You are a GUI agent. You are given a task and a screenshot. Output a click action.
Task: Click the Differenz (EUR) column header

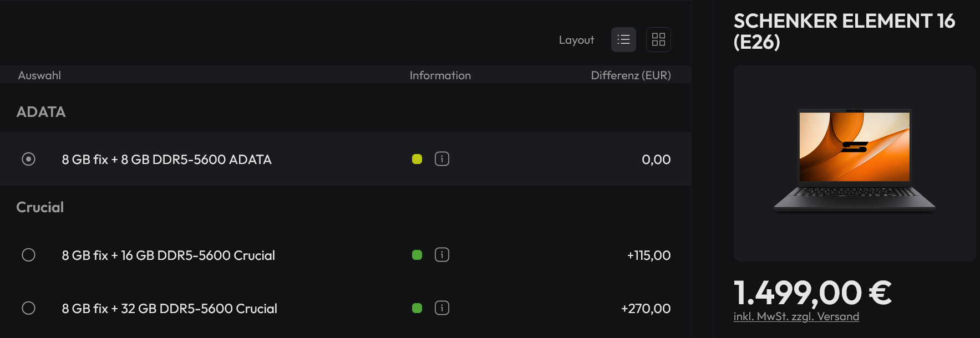631,75
